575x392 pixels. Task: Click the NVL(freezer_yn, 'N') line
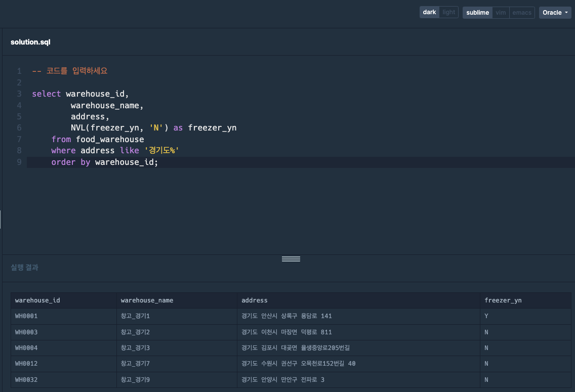154,128
